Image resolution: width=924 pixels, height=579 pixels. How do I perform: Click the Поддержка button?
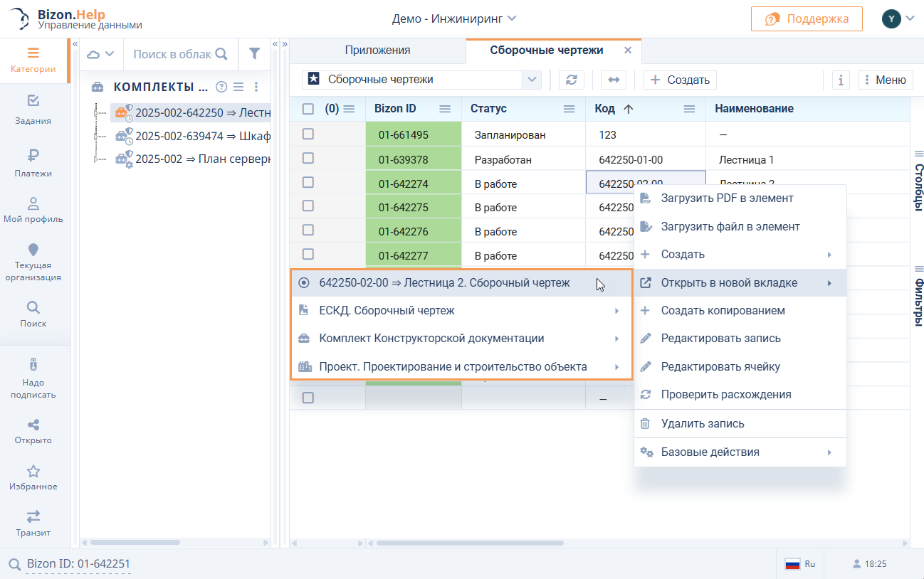807,19
